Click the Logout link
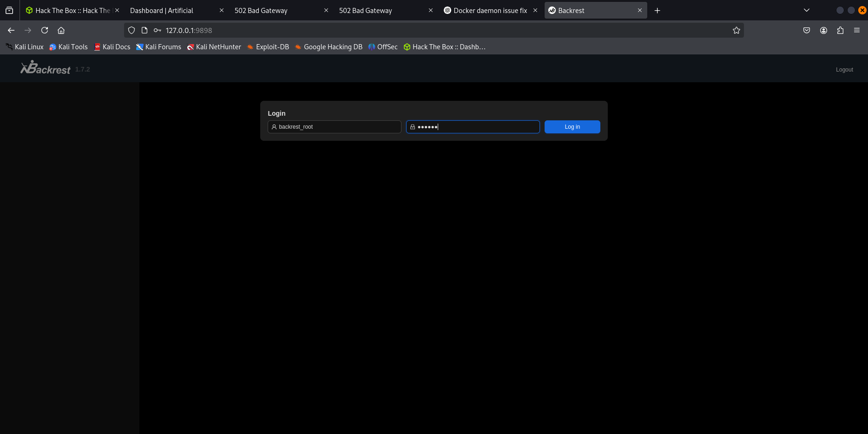 [x=844, y=70]
